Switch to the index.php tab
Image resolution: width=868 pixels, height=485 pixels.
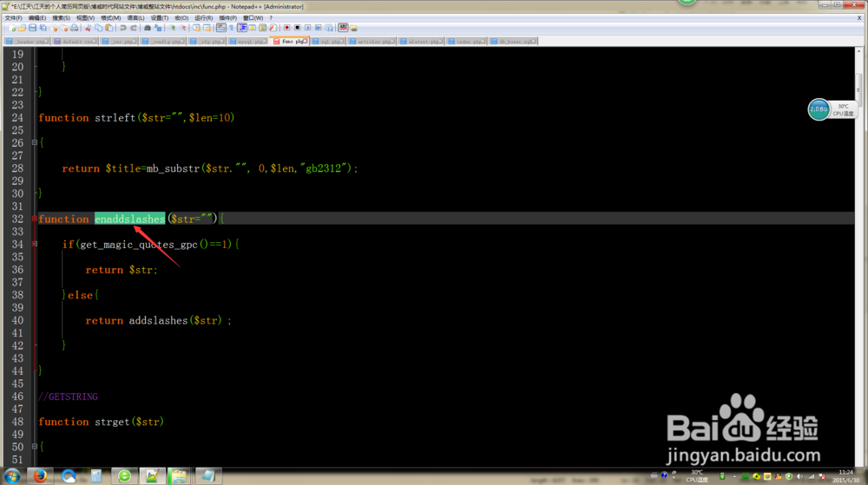(467, 42)
